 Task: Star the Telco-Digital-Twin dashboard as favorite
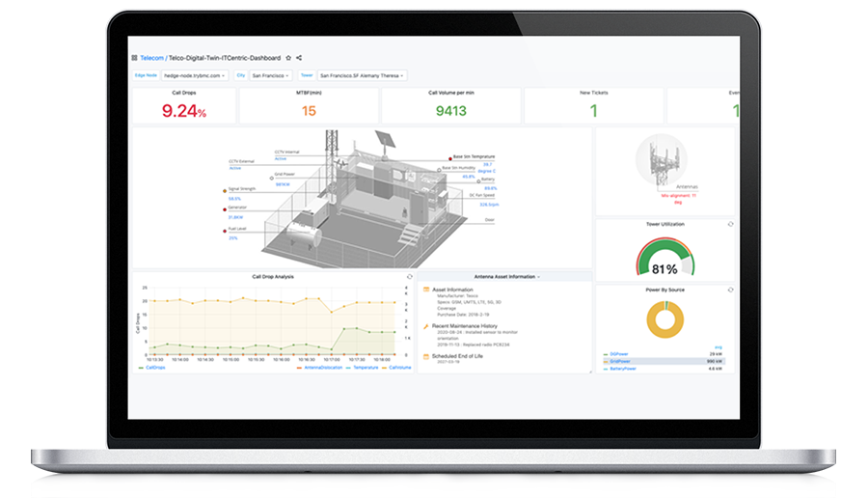[288, 58]
